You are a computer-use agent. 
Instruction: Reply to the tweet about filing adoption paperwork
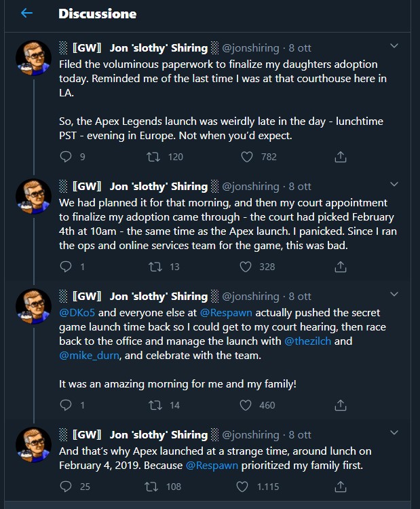coord(66,157)
